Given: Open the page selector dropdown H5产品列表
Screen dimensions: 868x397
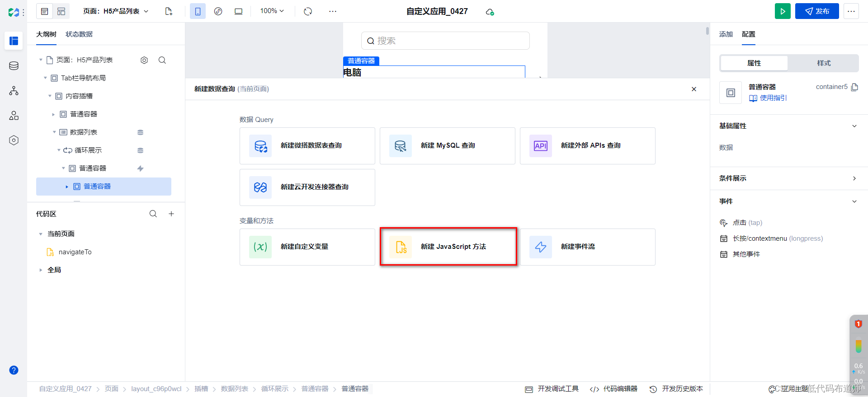Looking at the screenshot, I should pyautogui.click(x=116, y=11).
